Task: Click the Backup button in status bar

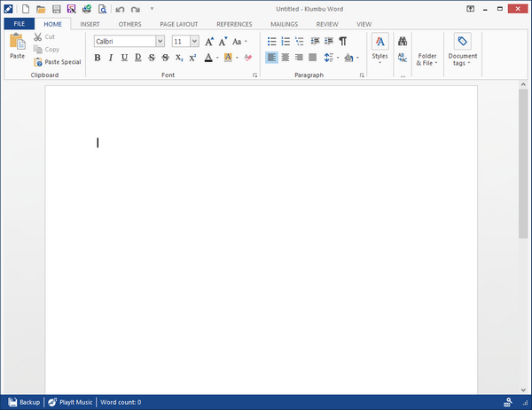Action: click(x=24, y=402)
